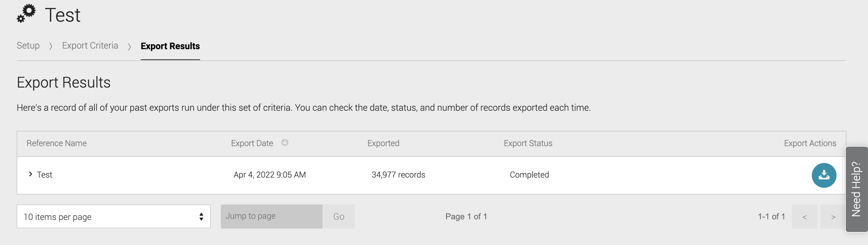Download the Test export file
Viewport: 868px width, 245px height.
point(824,175)
